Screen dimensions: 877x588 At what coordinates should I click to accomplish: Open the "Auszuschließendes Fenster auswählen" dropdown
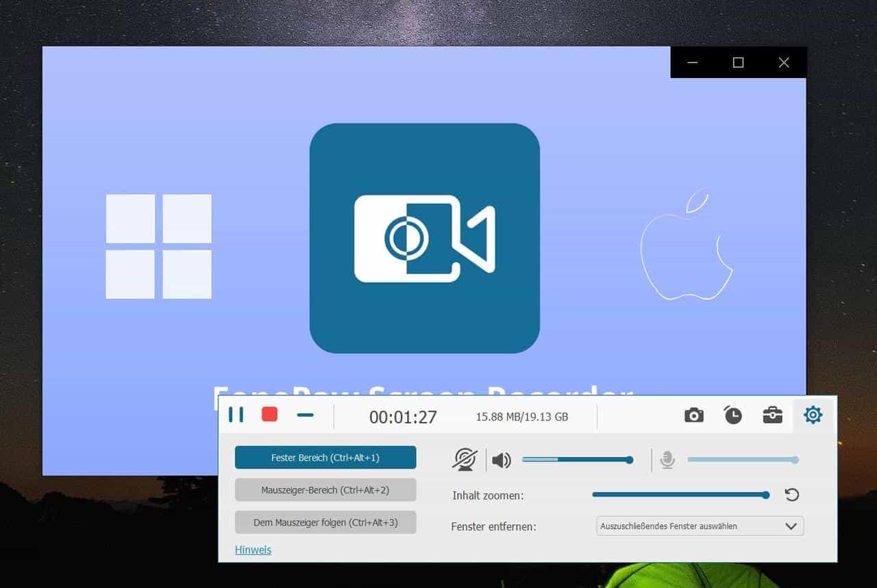(700, 526)
